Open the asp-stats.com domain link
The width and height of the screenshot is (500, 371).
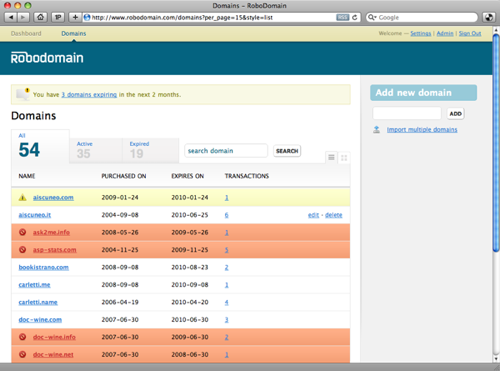click(x=55, y=250)
